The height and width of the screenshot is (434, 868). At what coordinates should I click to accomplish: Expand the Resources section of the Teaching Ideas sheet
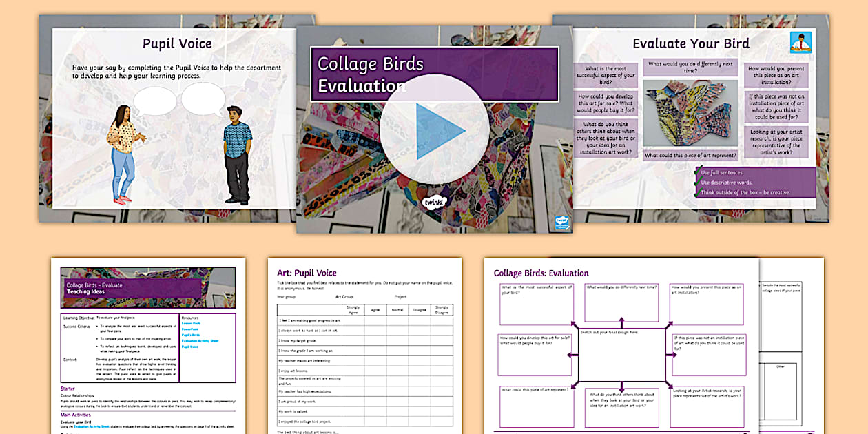(x=191, y=318)
